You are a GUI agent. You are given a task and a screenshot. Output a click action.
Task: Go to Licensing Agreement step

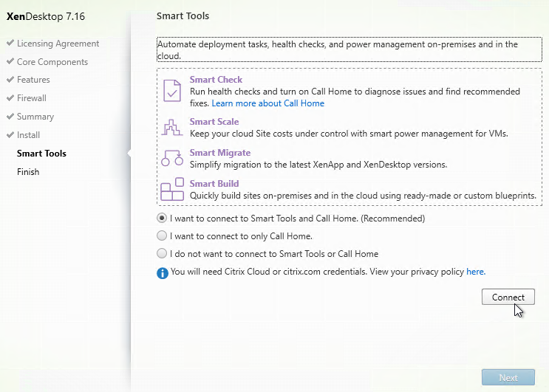58,44
